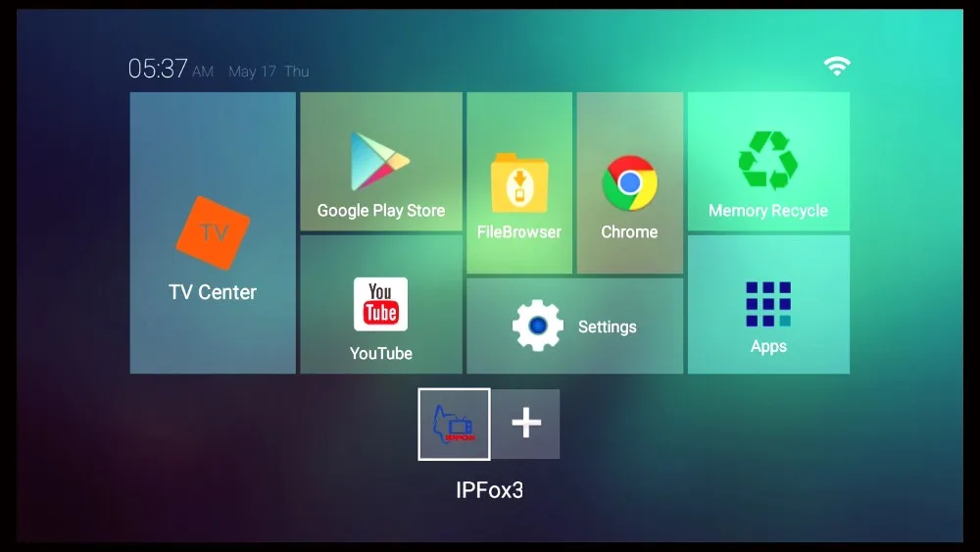
Task: Open Settings with the gear icon
Action: pos(574,326)
